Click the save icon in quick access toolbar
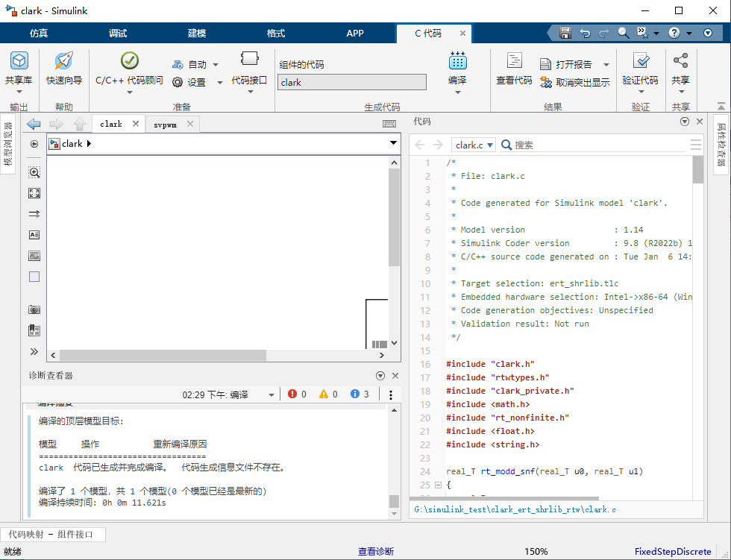 [x=565, y=33]
